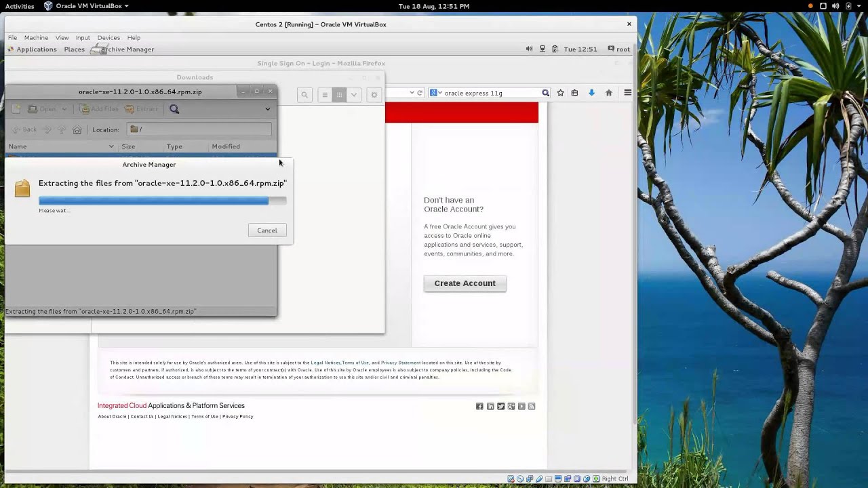The height and width of the screenshot is (488, 868).
Task: Open Firefox bookmarks list icon
Action: point(574,93)
